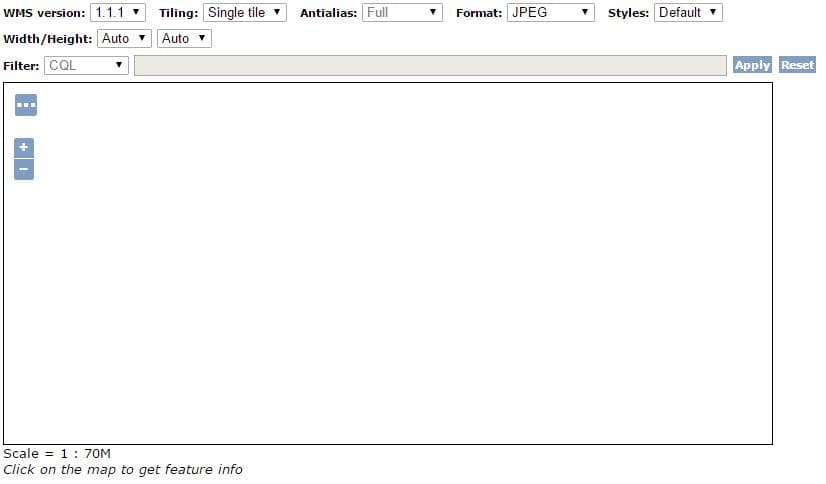The width and height of the screenshot is (826, 484).
Task: Expand the Tiling dropdown showing Single tile
Action: click(244, 13)
